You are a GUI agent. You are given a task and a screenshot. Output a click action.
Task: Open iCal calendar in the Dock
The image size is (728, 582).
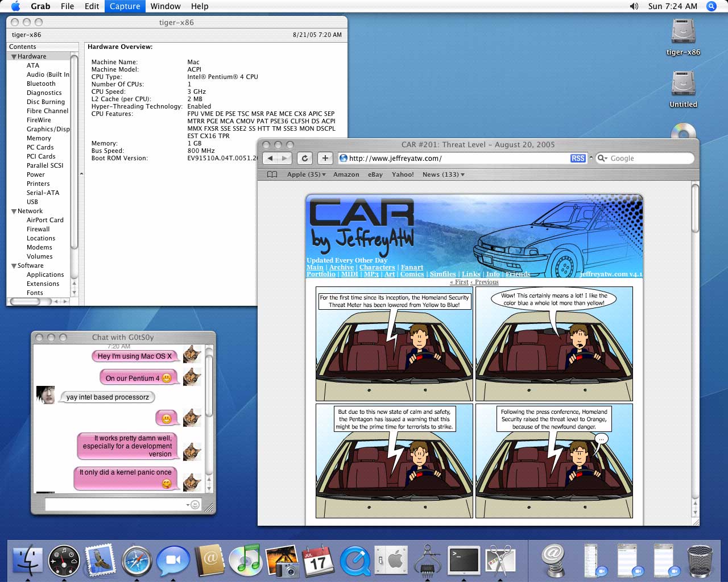point(318,560)
